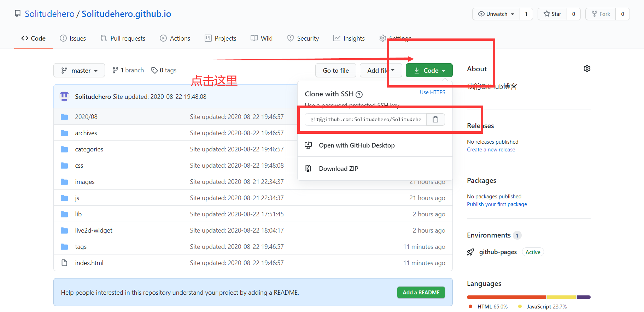The height and width of the screenshot is (312, 644).
Task: Click the GitHub Desktop icon in clone menu
Action: (308, 145)
